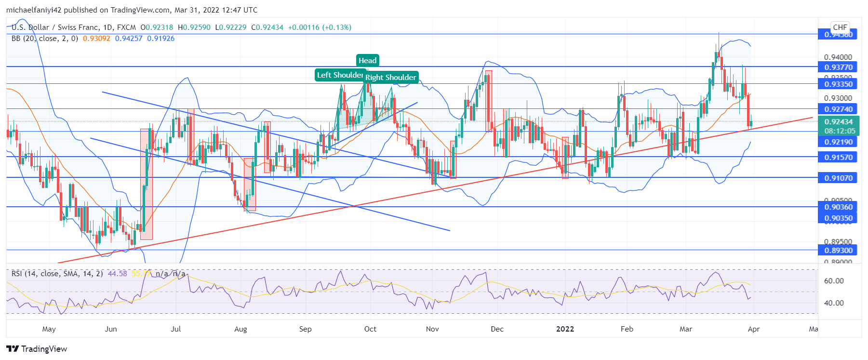The width and height of the screenshot is (868, 360).
Task: Click the Aug label on time axis
Action: click(x=240, y=329)
